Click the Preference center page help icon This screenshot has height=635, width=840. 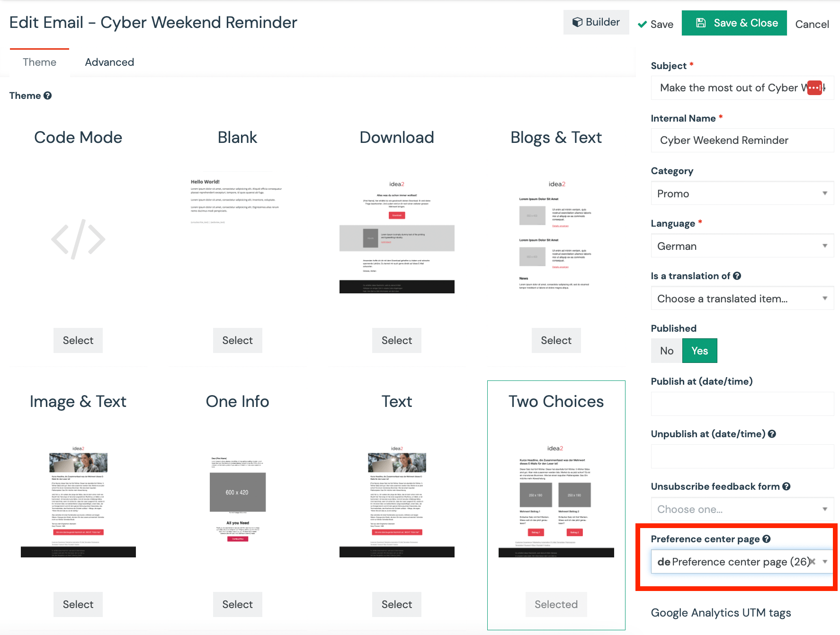click(767, 538)
